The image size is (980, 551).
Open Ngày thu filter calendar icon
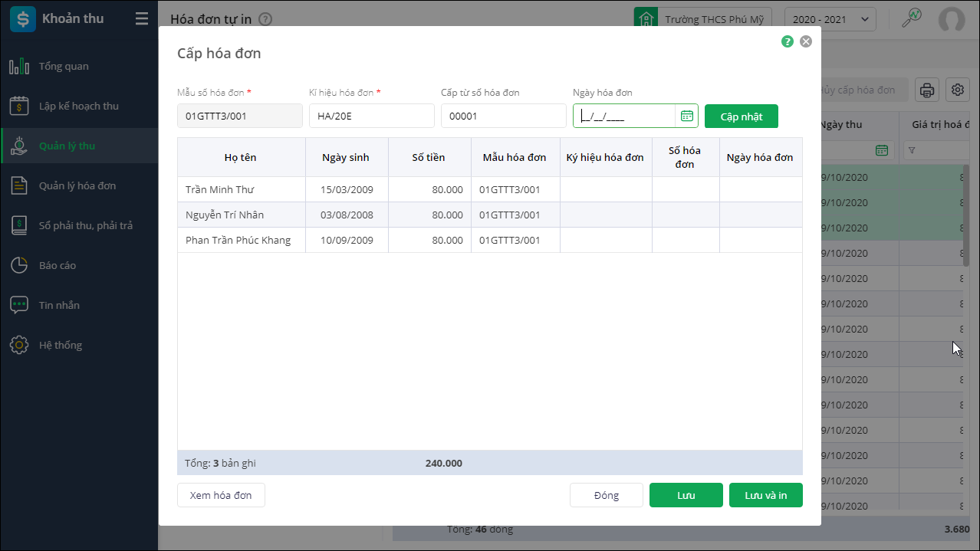click(882, 150)
